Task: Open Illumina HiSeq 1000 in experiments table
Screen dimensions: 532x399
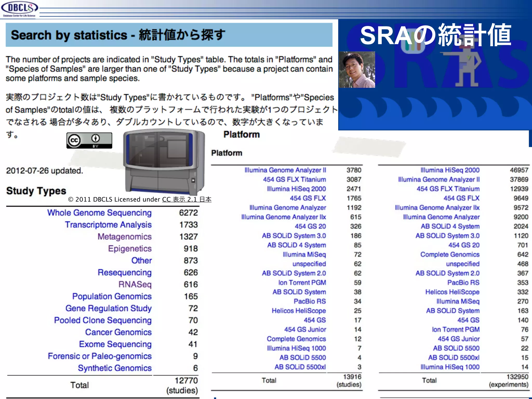Action: coord(450,367)
